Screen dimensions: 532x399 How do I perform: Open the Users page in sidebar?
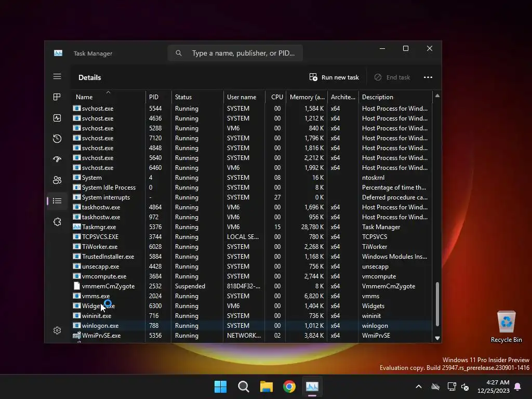click(x=57, y=180)
